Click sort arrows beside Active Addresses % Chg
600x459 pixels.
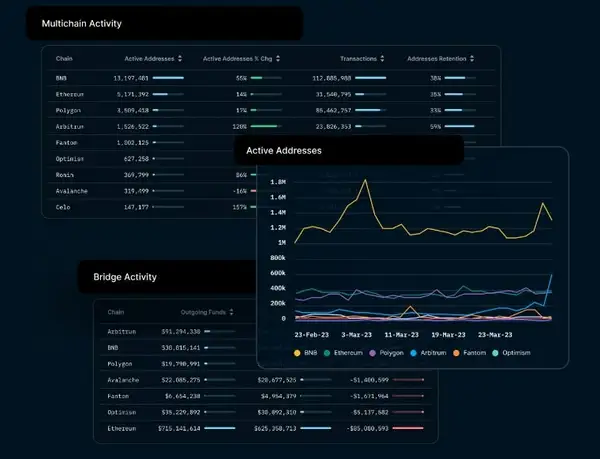[278, 59]
